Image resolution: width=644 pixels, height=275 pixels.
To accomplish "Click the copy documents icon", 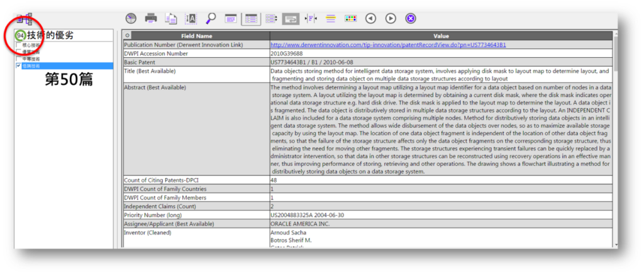I will click(170, 18).
